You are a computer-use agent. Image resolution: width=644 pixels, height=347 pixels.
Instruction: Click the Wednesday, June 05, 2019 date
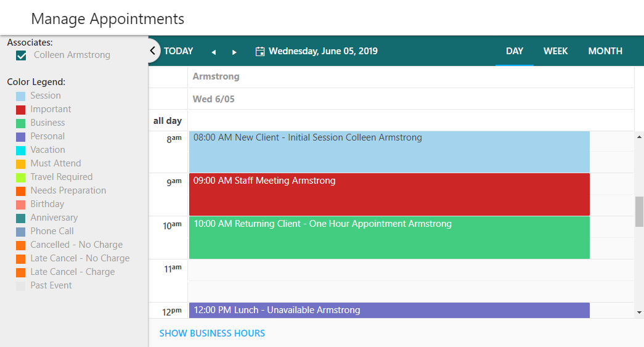(323, 51)
